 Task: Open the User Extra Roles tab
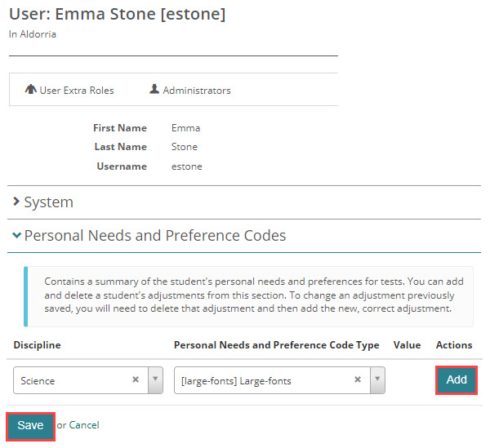(x=69, y=90)
